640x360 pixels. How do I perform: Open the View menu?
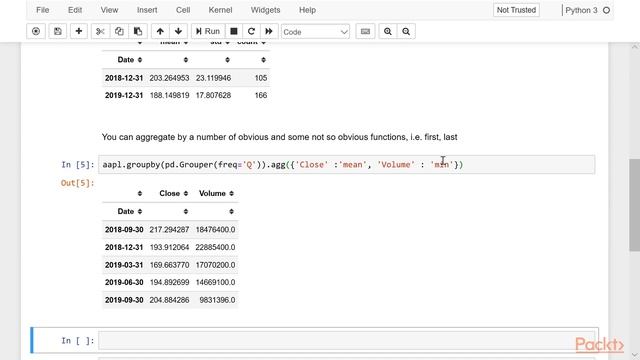pyautogui.click(x=109, y=10)
